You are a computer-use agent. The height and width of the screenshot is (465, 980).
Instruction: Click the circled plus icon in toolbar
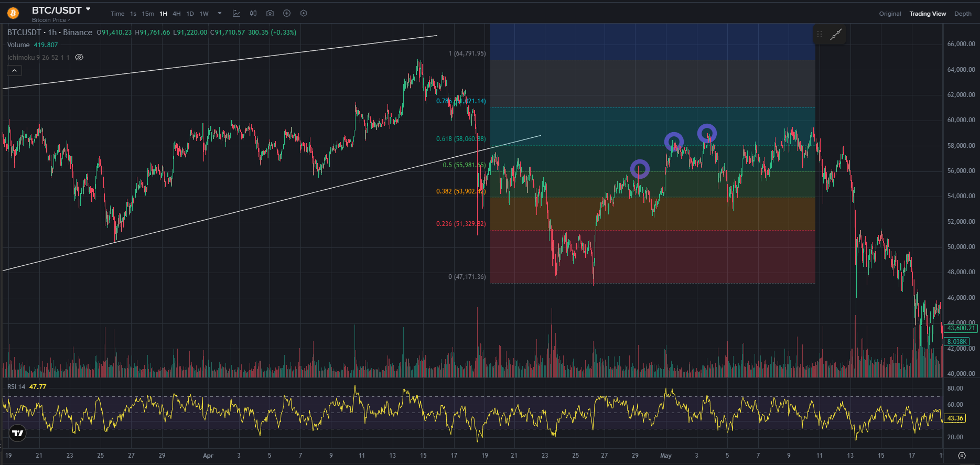click(287, 14)
